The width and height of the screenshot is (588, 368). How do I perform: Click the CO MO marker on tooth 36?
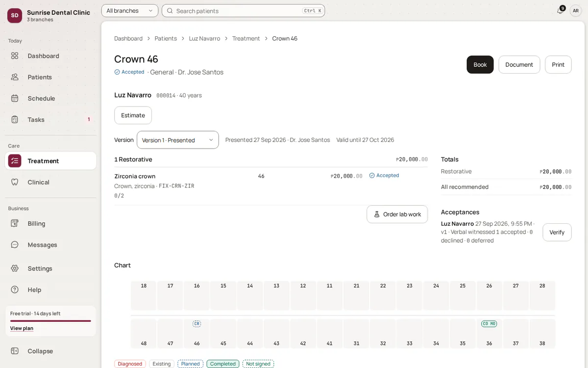click(x=489, y=324)
